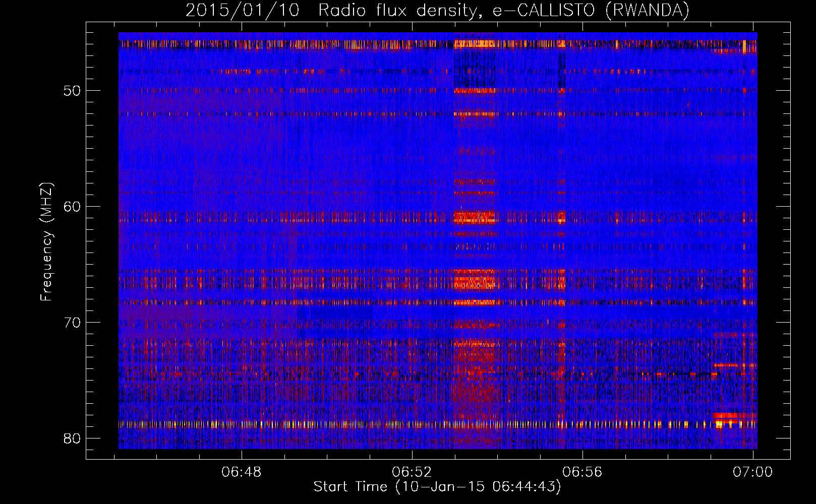This screenshot has width=816, height=504.
Task: Click the 07:00 time tick label
Action: pos(753,472)
